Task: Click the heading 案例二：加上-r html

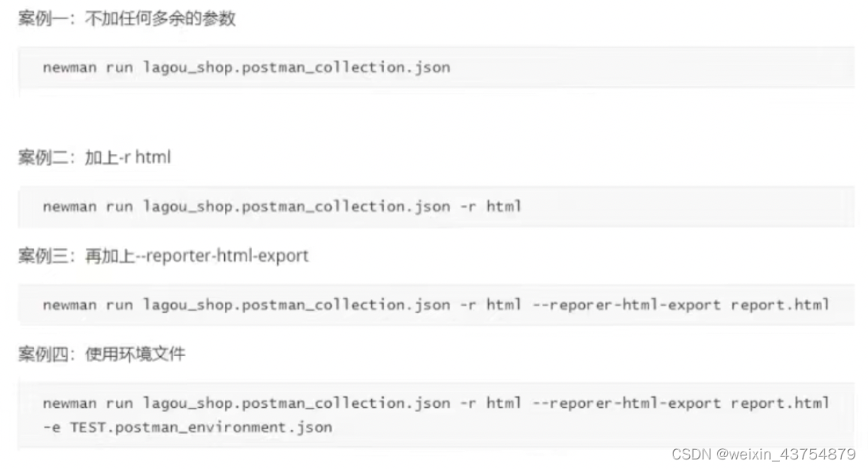Action: tap(95, 157)
